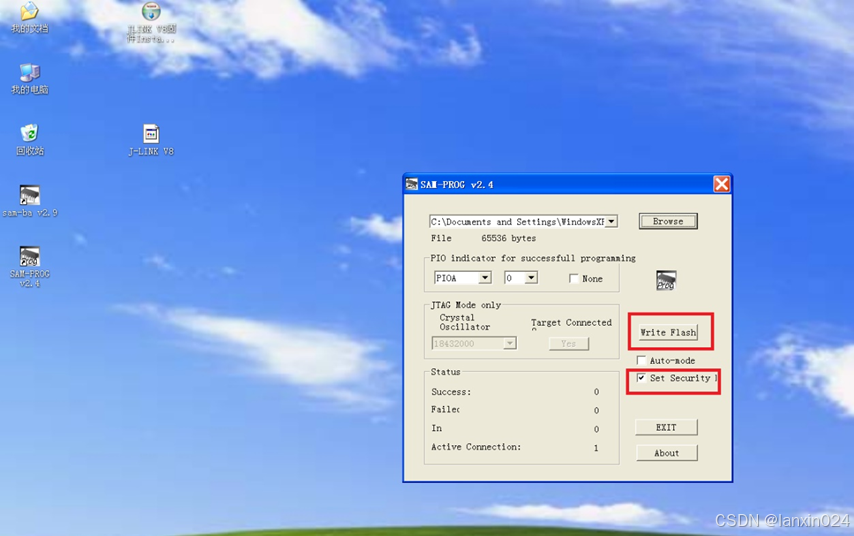Image resolution: width=854 pixels, height=536 pixels.
Task: Click the '65536 bytes' file size text
Action: pos(508,239)
